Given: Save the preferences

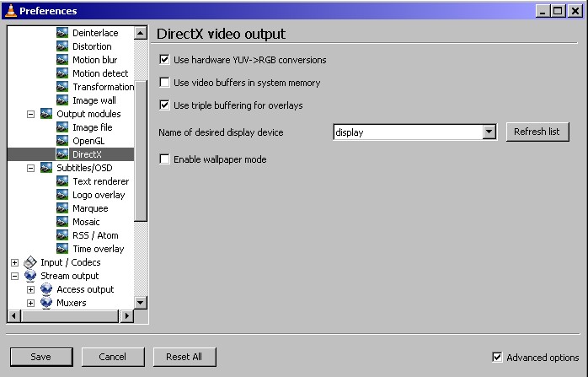Looking at the screenshot, I should [x=41, y=357].
